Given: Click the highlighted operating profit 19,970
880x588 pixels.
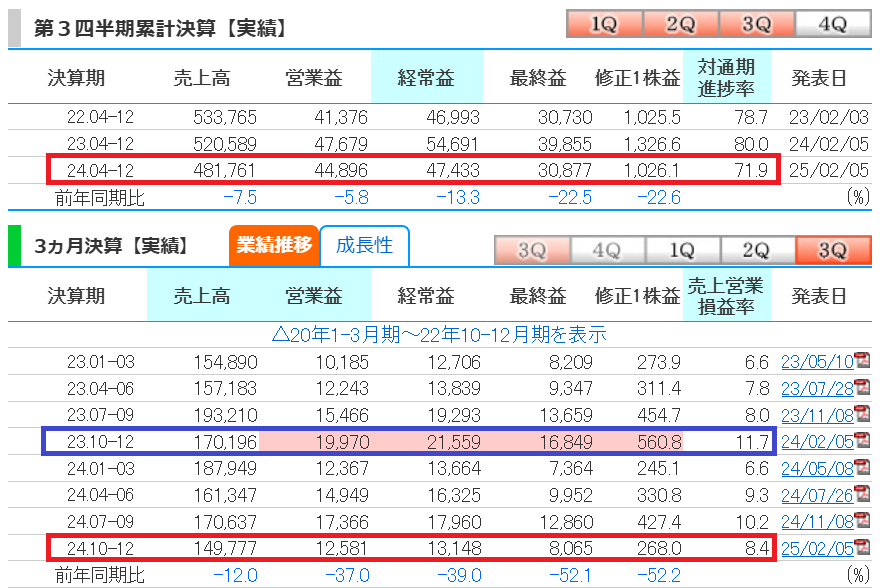Looking at the screenshot, I should (342, 442).
